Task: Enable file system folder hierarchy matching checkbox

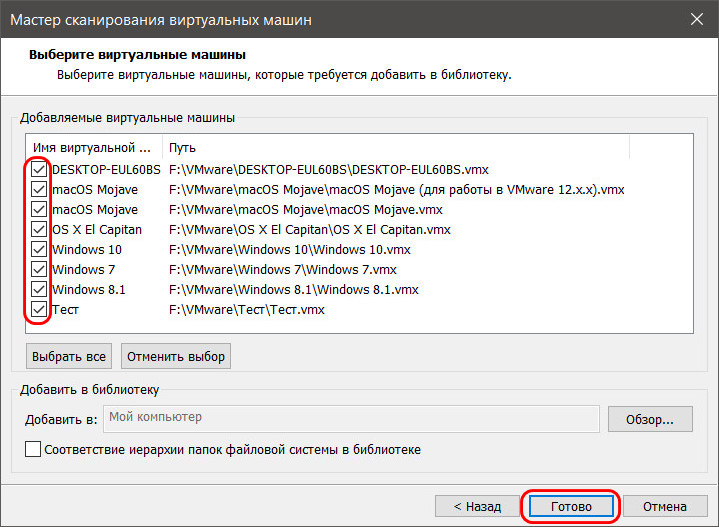Action: 33,449
